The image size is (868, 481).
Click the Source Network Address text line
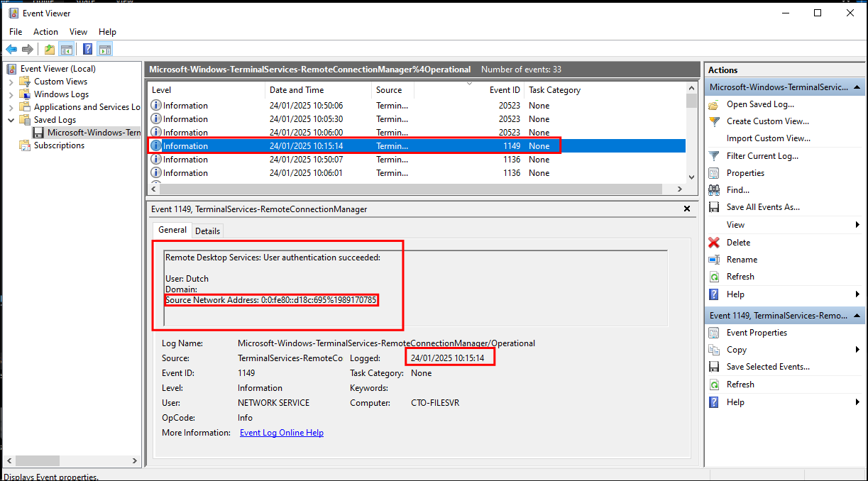pyautogui.click(x=271, y=300)
